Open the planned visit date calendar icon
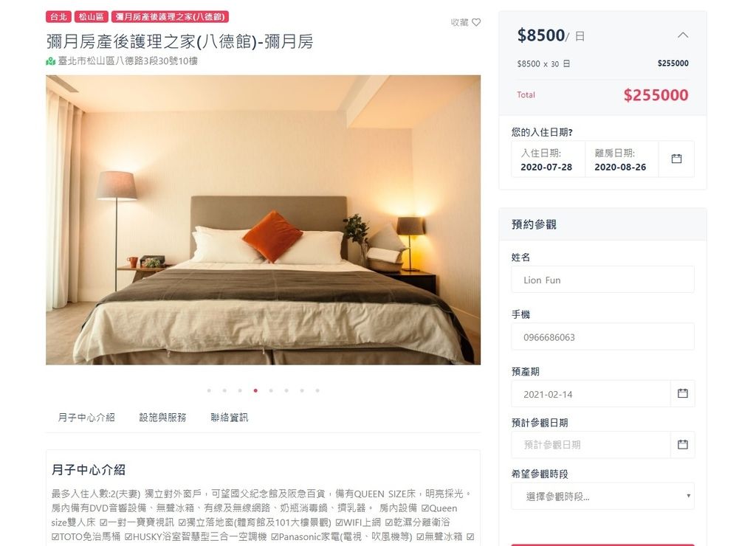This screenshot has width=756, height=546. (x=683, y=444)
